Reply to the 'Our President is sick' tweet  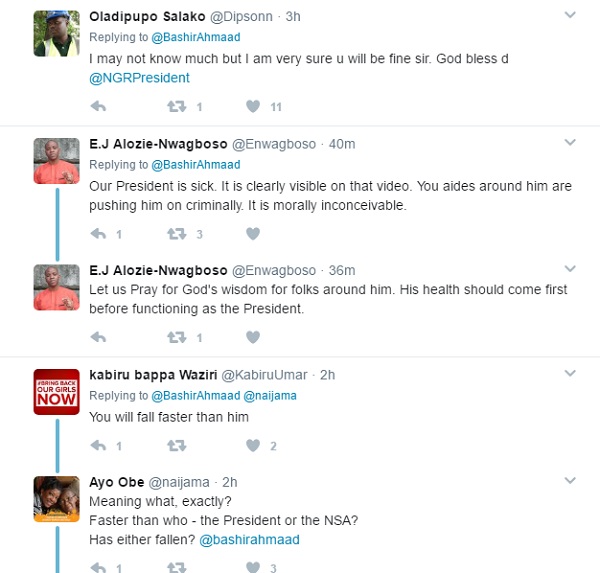tap(98, 234)
